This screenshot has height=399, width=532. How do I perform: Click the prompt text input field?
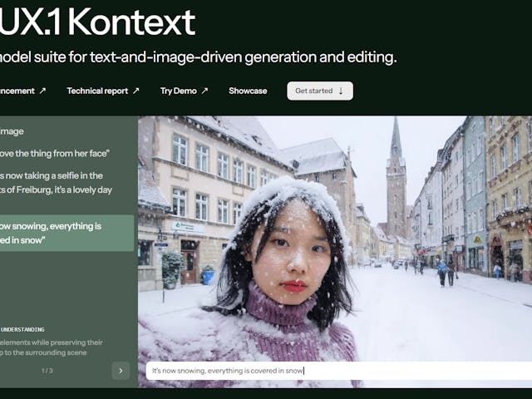(x=339, y=371)
